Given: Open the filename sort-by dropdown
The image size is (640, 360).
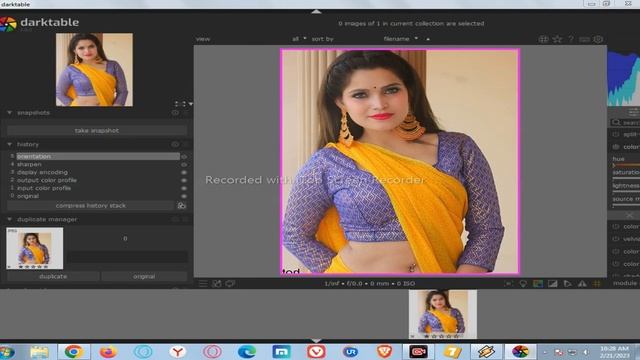Looking at the screenshot, I should [x=400, y=39].
